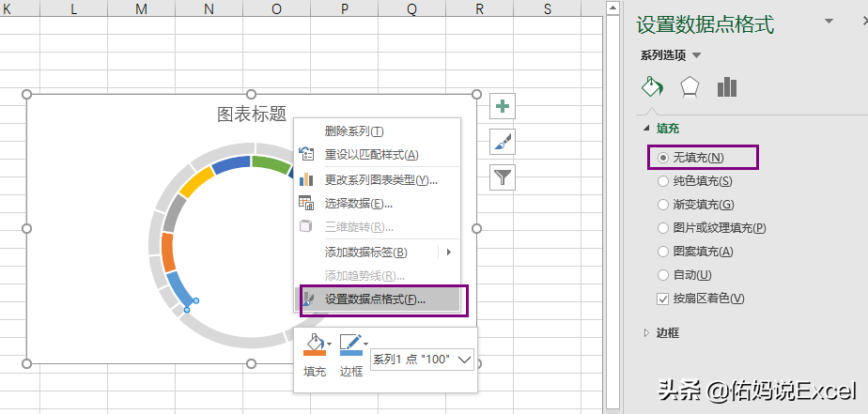Viewport: 868px width, 414px height.
Task: Click the Chart Elements plus button
Action: [x=503, y=106]
